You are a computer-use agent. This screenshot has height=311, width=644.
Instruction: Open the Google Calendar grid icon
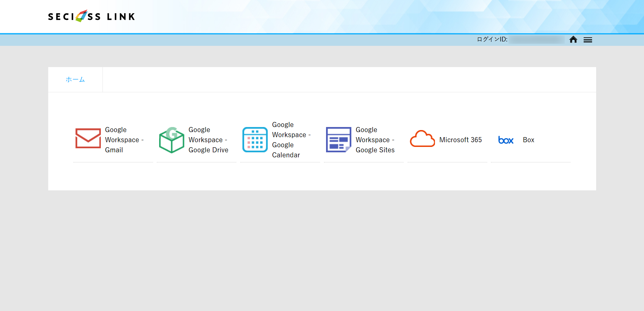coord(255,139)
